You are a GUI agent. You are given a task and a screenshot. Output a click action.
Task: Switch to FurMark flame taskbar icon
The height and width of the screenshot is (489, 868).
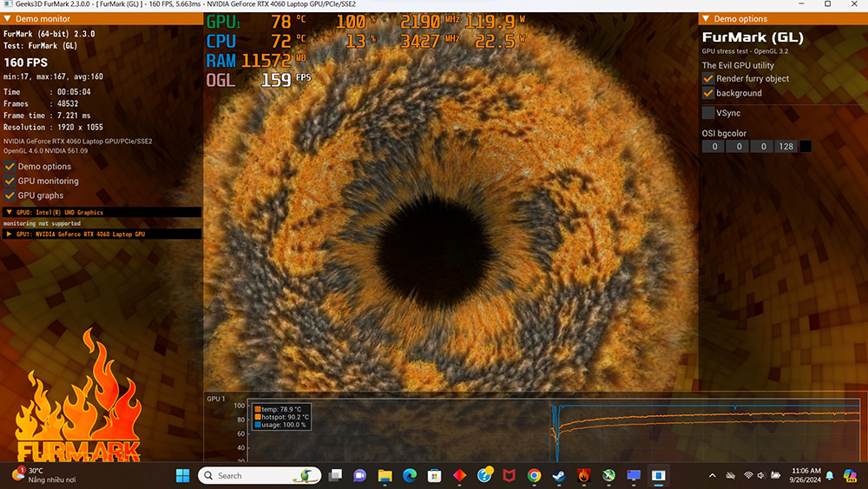coord(583,475)
